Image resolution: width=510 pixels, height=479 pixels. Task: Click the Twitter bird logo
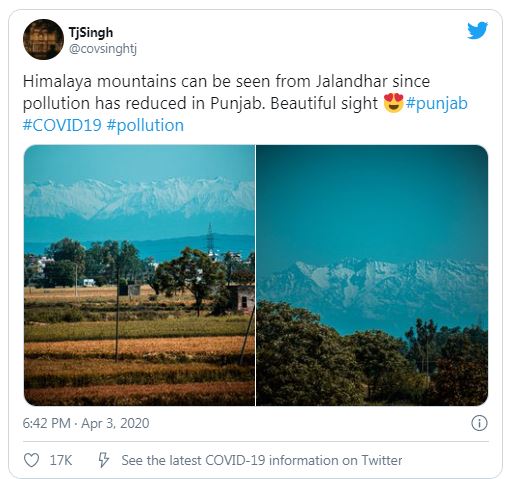[477, 30]
